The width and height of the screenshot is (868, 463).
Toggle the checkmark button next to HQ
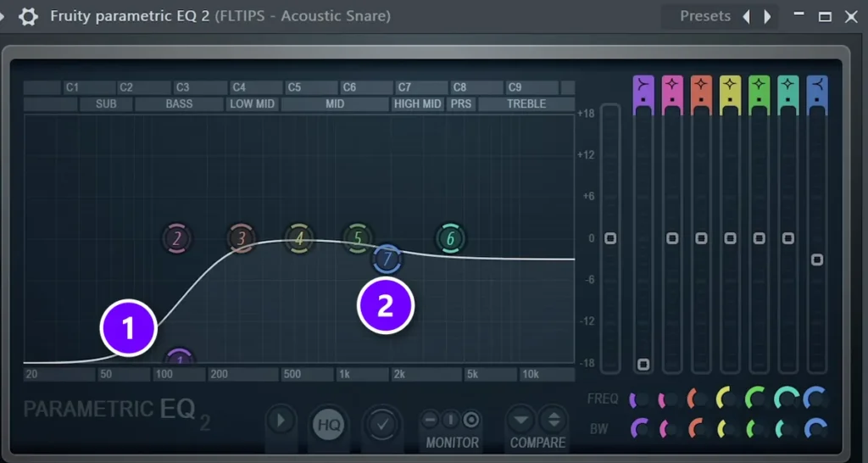tap(382, 426)
